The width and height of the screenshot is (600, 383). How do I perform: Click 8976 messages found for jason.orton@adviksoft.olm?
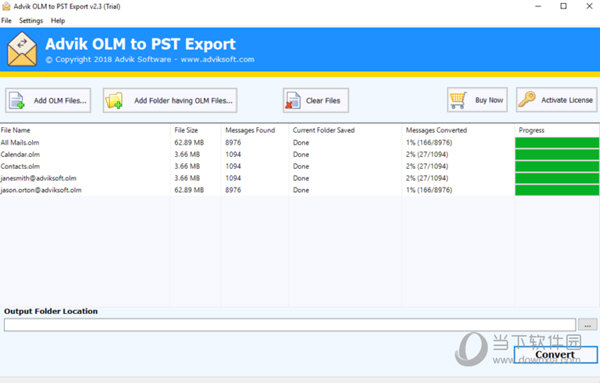233,190
